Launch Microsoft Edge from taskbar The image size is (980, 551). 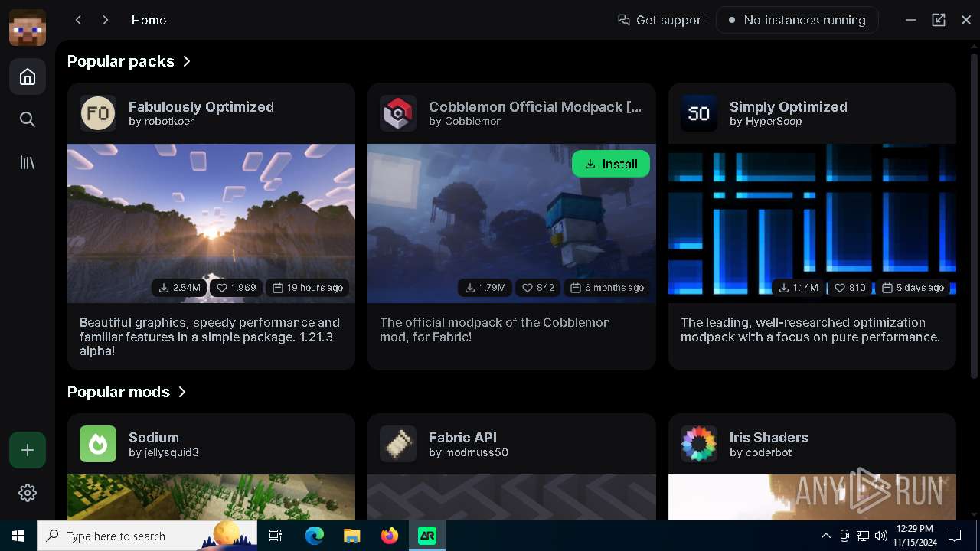click(x=315, y=536)
